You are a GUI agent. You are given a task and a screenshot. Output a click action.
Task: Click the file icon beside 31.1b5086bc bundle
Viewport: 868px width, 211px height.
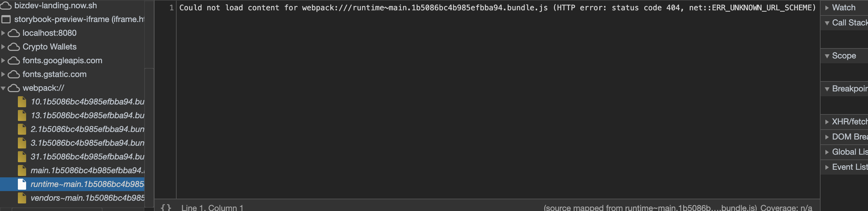coord(22,156)
